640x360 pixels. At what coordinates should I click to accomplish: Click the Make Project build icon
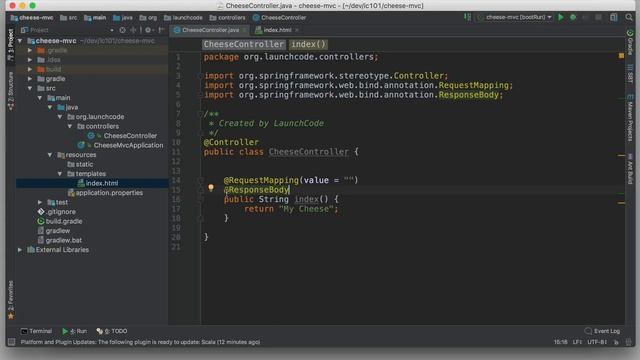[467, 17]
